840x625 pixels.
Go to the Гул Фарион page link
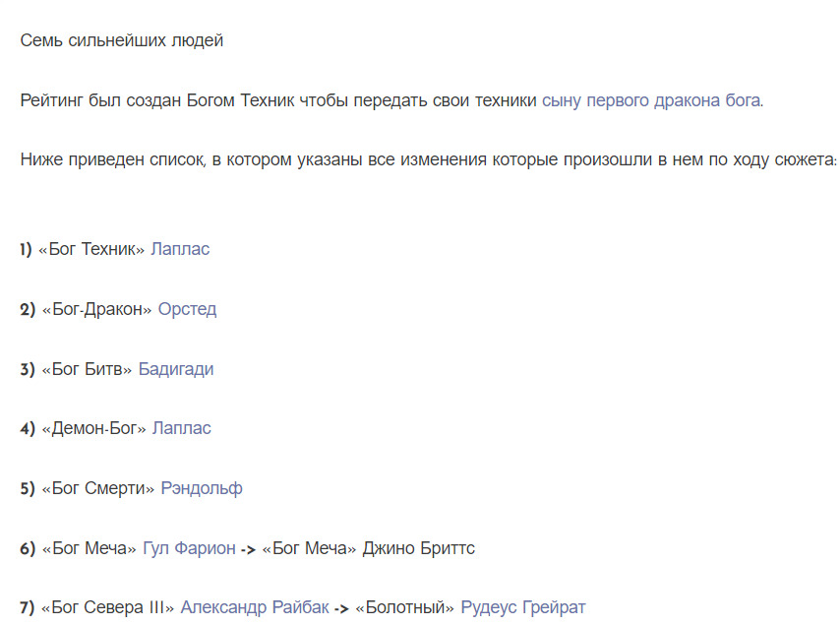189,548
